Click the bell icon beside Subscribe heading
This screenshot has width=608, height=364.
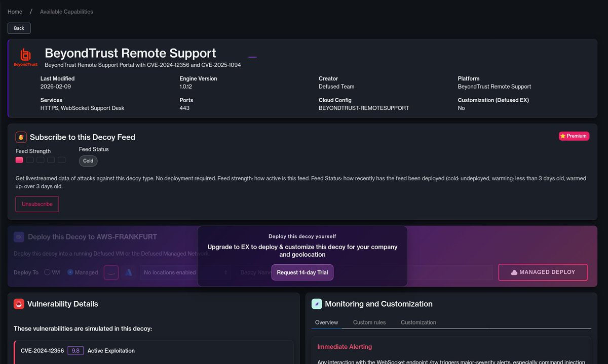pyautogui.click(x=21, y=137)
